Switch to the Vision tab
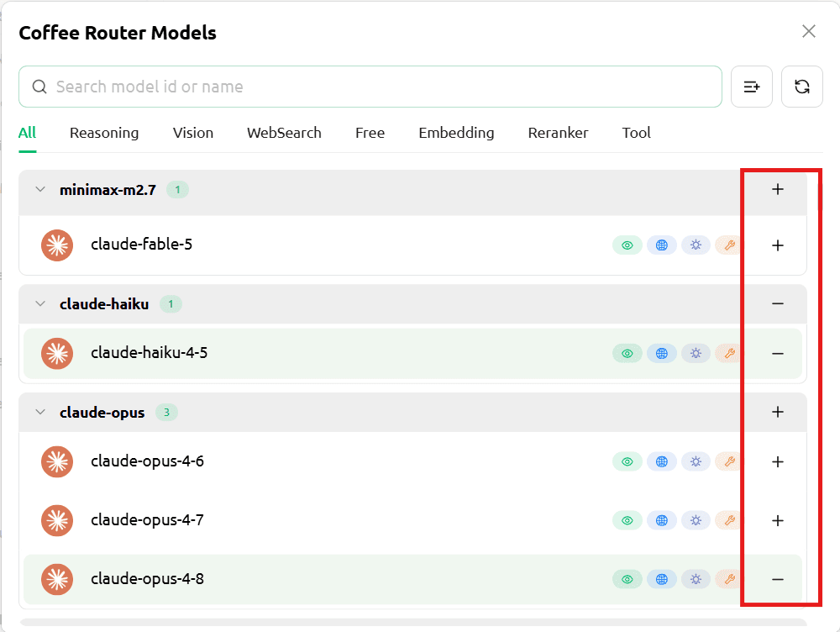840x632 pixels. tap(193, 133)
